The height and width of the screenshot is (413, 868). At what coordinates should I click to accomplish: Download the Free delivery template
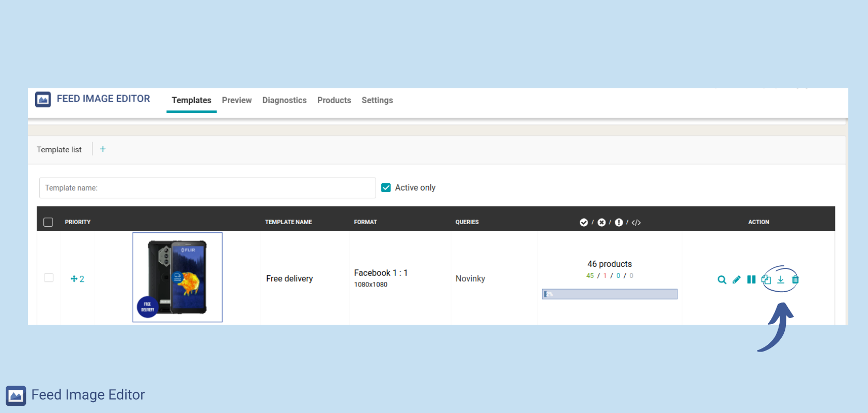781,279
